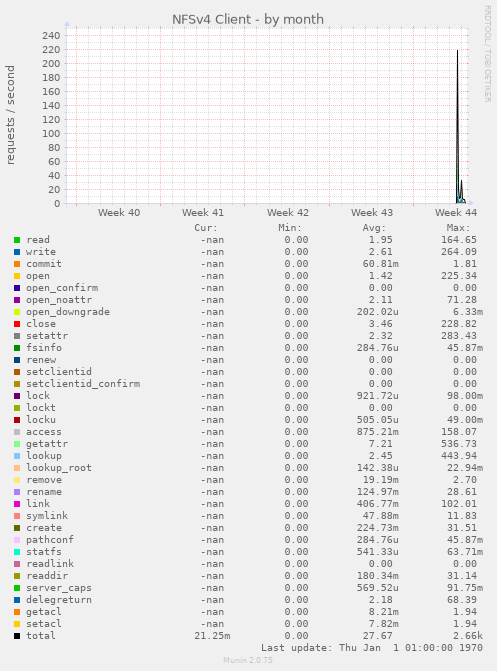Click the magenta link legend swatch

tap(17, 504)
